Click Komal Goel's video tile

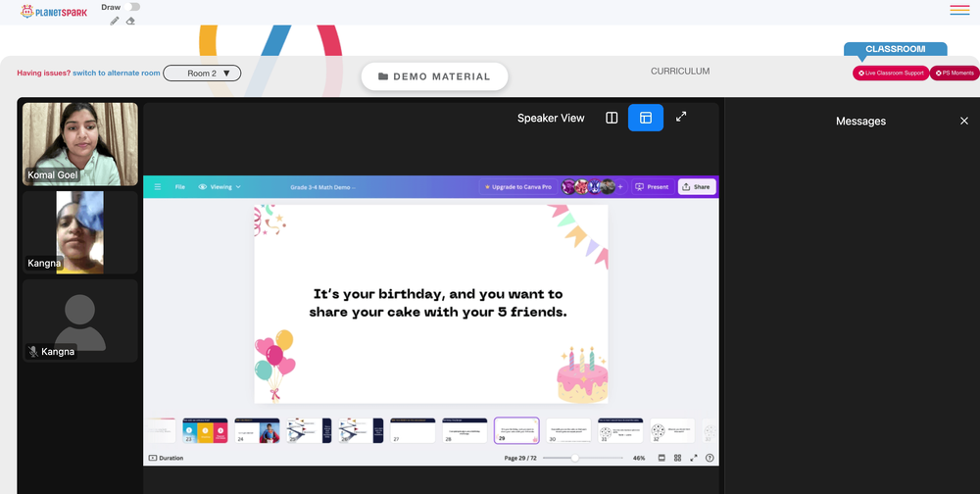(x=80, y=144)
